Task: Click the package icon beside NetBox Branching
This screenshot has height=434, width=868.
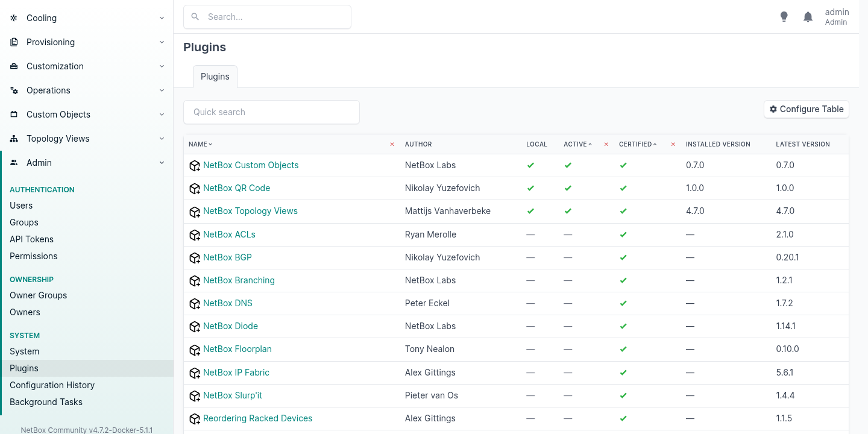Action: click(195, 281)
